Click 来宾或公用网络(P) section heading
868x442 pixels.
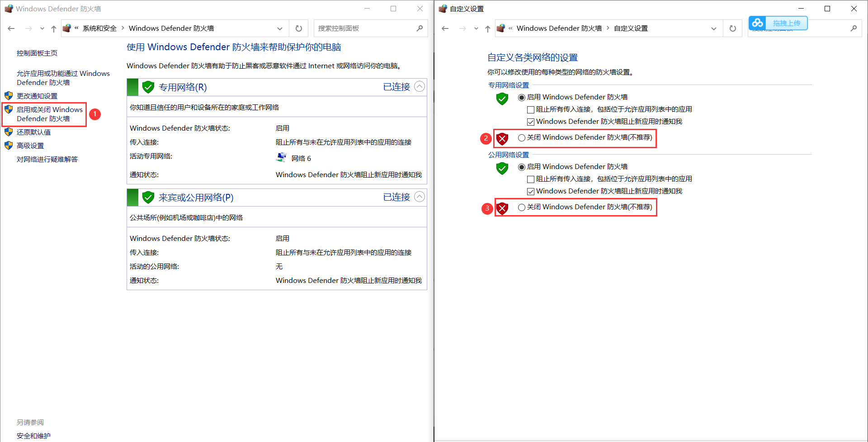(196, 197)
